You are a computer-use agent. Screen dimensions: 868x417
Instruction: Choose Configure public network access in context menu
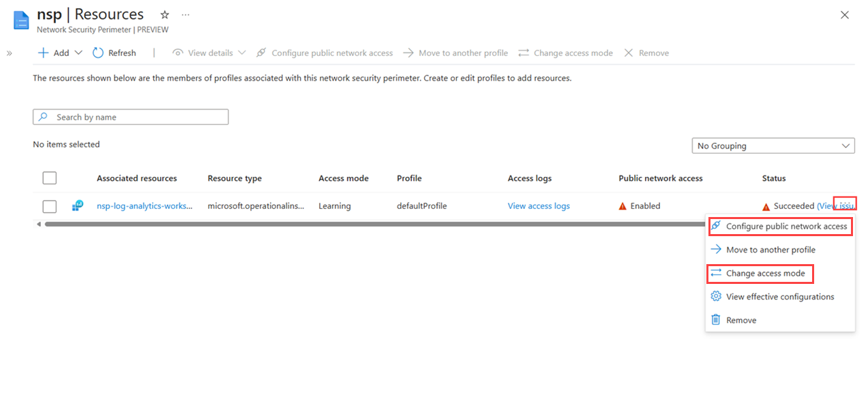780,226
